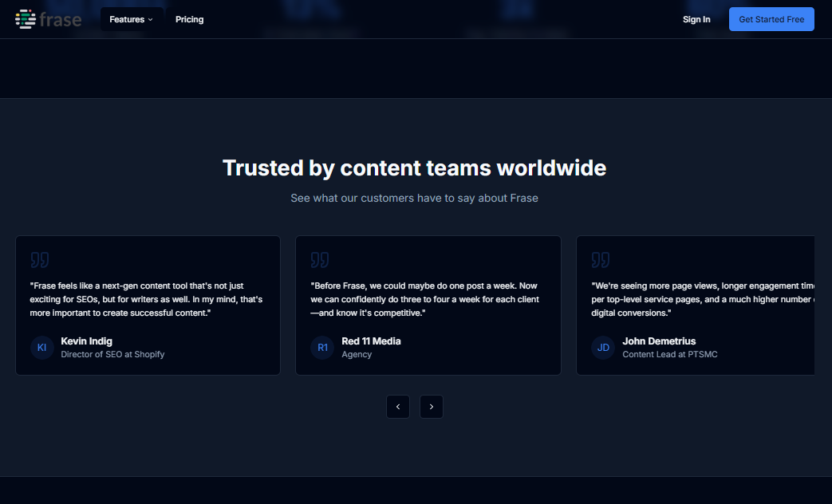The image size is (832, 504).
Task: Click the KI avatar for Kevin Indig
Action: pyautogui.click(x=42, y=348)
